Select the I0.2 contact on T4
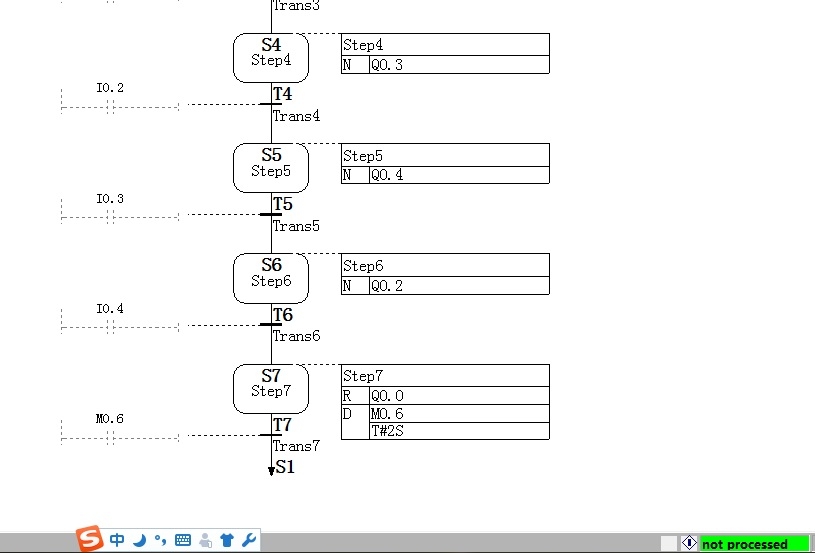The height and width of the screenshot is (553, 815). tap(110, 108)
